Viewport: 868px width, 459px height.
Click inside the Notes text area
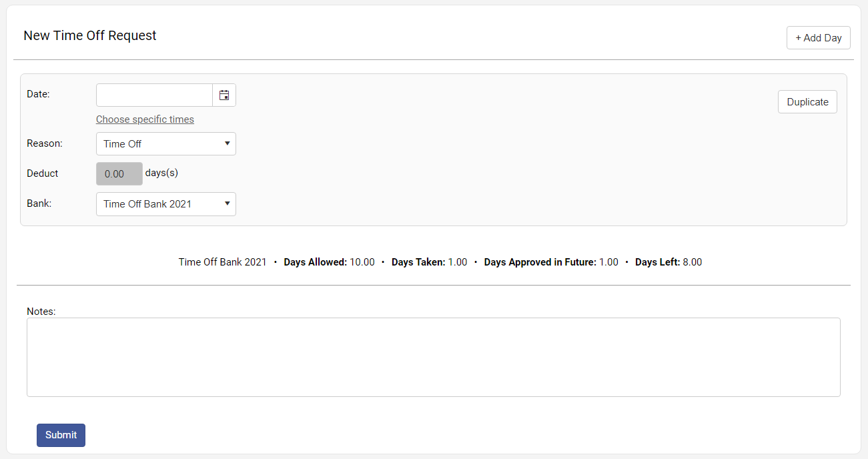pos(433,357)
